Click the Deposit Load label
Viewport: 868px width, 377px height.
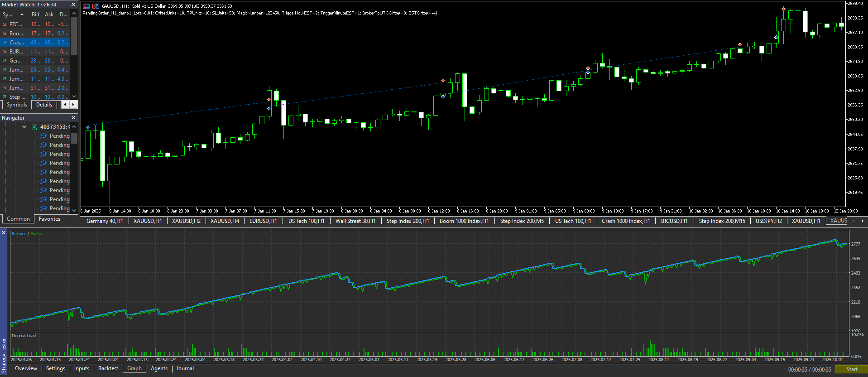(24, 336)
